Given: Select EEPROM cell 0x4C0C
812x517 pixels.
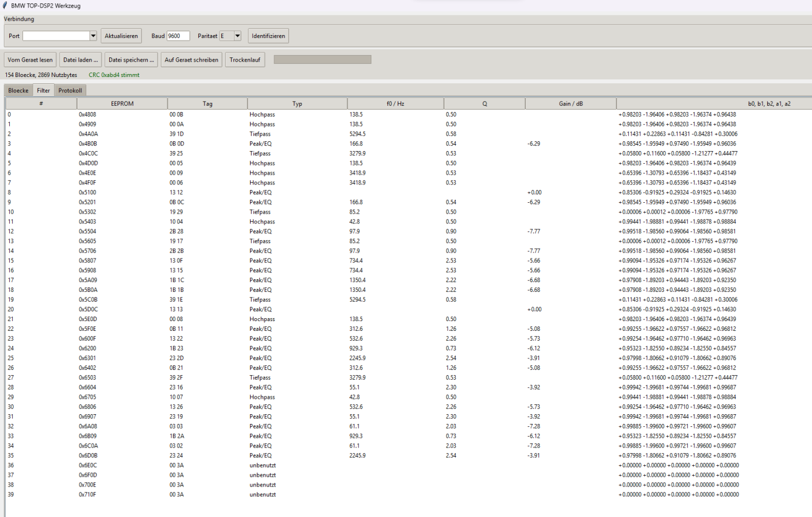Looking at the screenshot, I should tap(88, 153).
